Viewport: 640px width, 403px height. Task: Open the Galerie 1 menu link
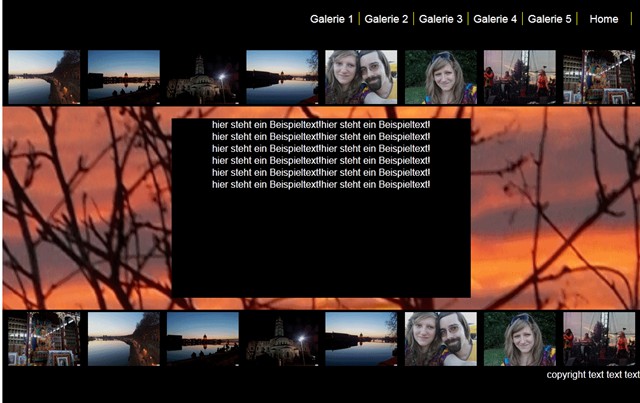click(331, 19)
